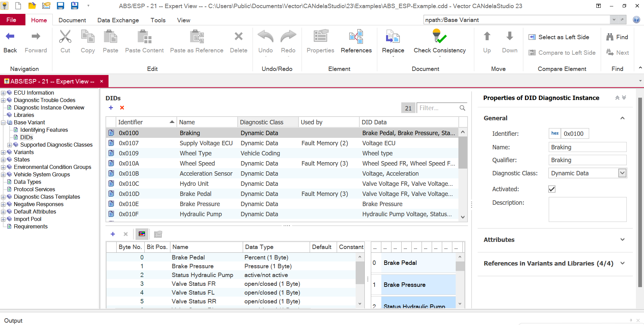Expand the Attributes section
The image size is (644, 325).
click(x=622, y=240)
